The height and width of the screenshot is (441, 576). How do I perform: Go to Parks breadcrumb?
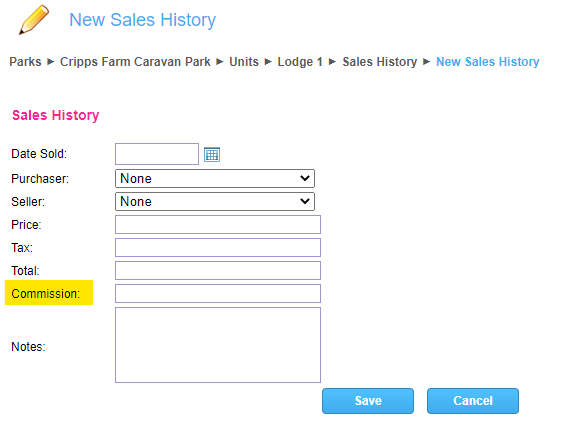click(x=25, y=62)
